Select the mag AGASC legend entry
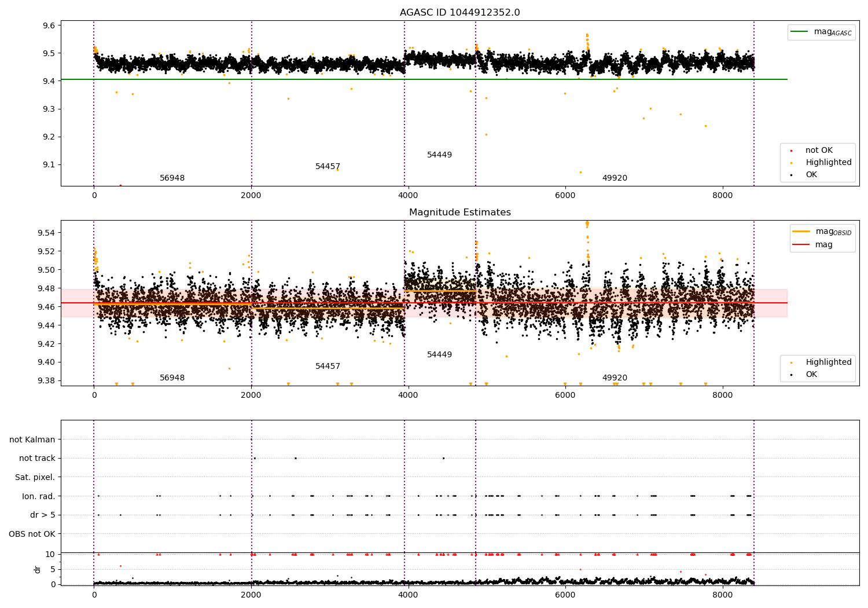868x608 pixels. pos(821,32)
